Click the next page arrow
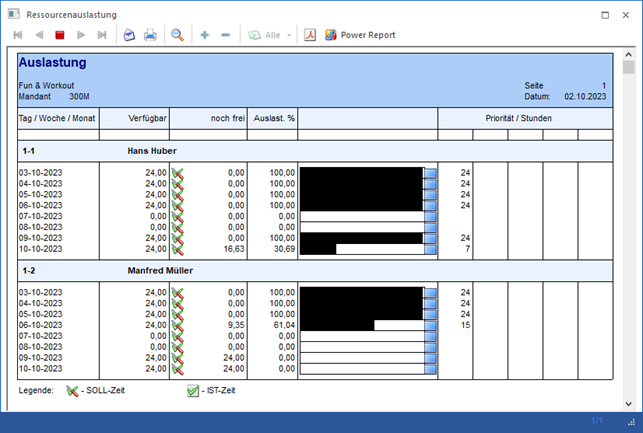Screen dimensions: 643x433 tap(81, 35)
